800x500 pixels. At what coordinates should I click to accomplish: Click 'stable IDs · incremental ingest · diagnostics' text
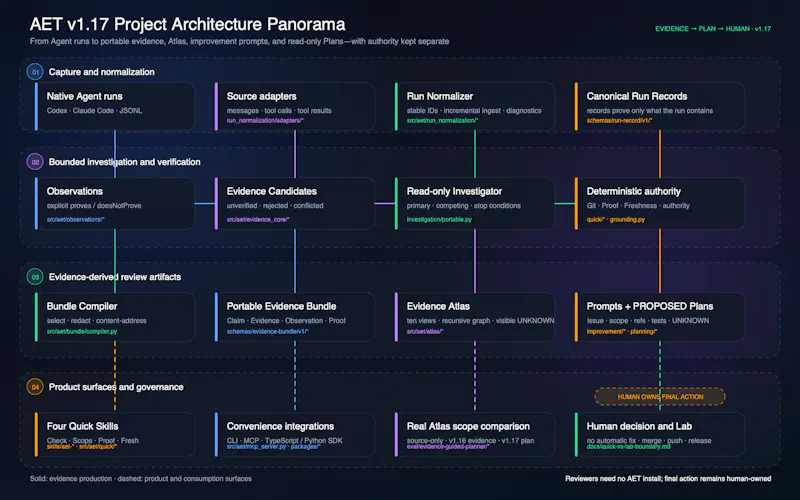[x=474, y=111]
